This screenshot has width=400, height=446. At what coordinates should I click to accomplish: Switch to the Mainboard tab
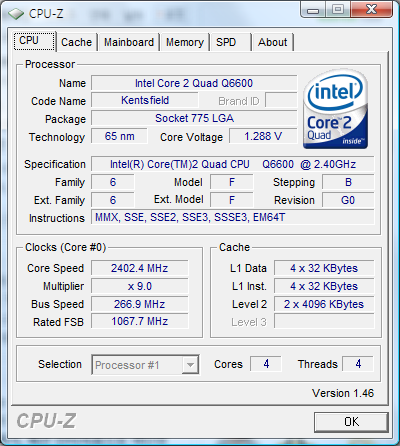[x=129, y=42]
